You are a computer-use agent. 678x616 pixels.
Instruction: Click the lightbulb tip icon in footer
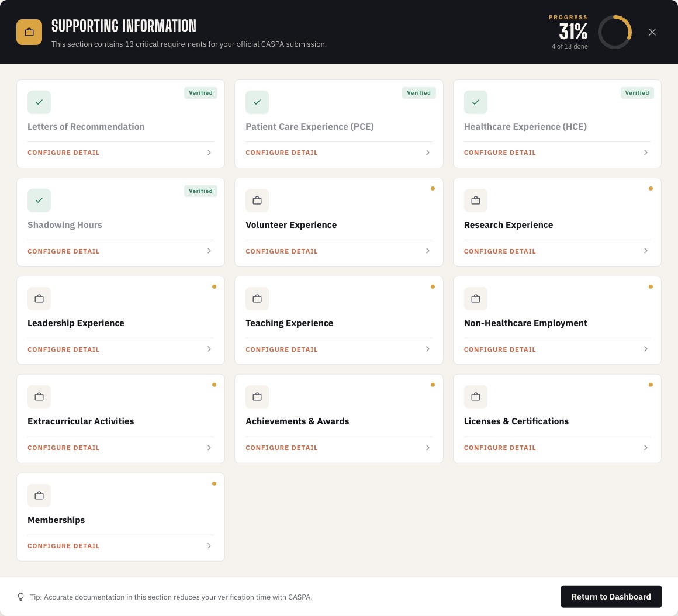pos(20,597)
